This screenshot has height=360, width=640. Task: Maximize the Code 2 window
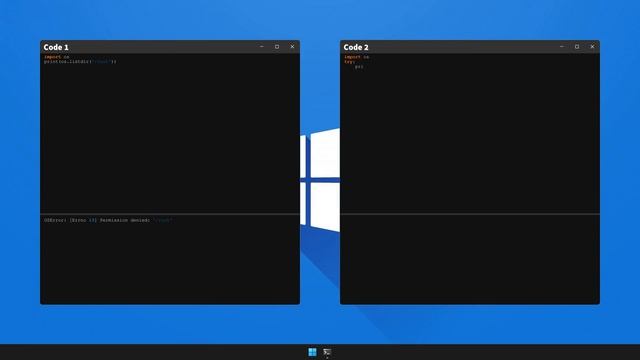pos(577,47)
